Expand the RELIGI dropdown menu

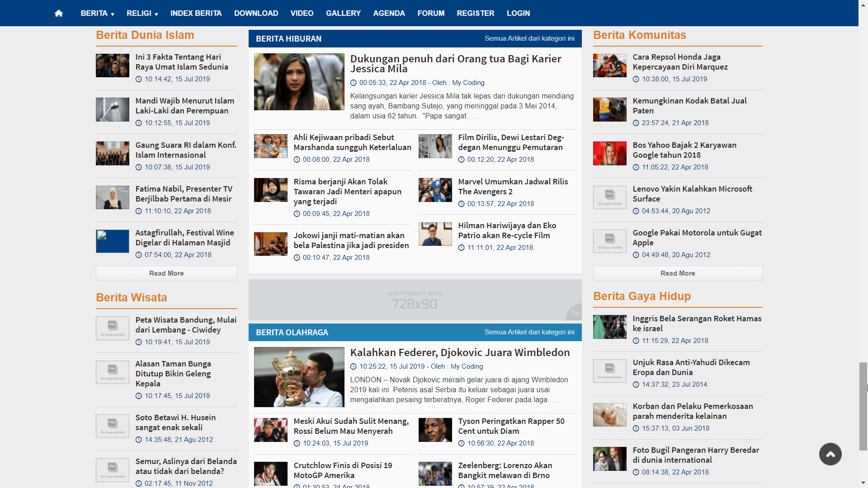click(142, 13)
